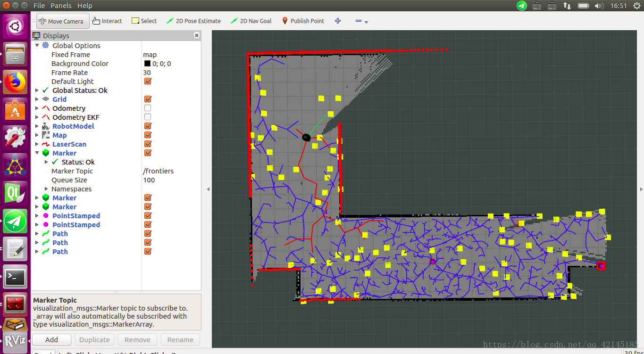The image size is (644, 354).
Task: Open Qt Creator from the launcher
Action: [x=16, y=193]
